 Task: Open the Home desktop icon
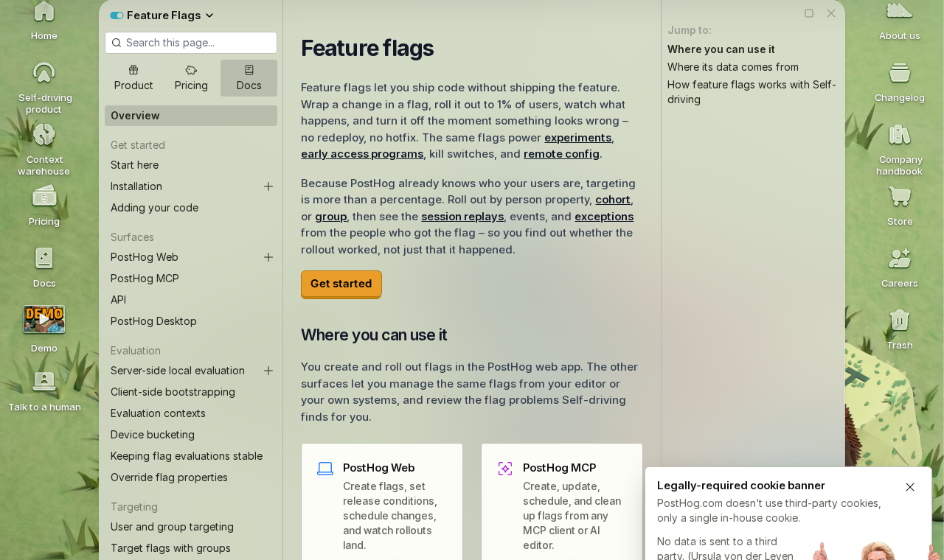[44, 20]
